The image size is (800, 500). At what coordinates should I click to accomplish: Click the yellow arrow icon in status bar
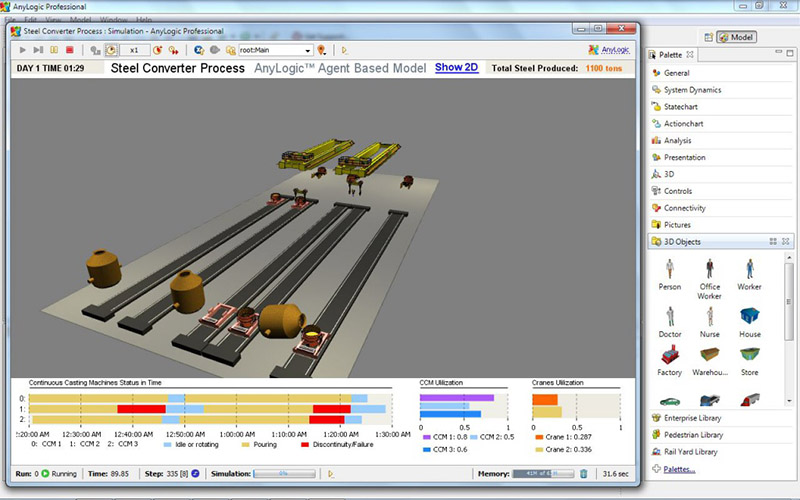click(331, 473)
